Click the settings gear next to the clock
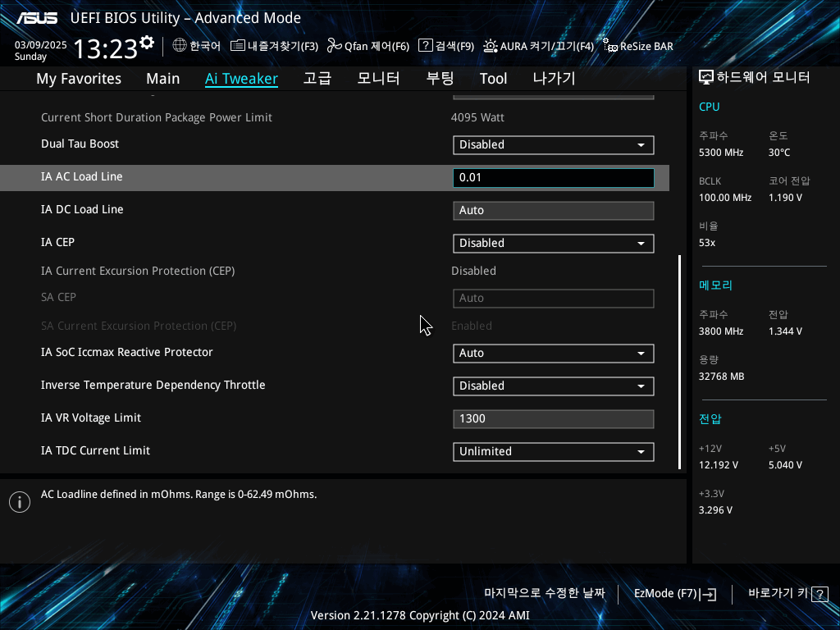The width and height of the screenshot is (840, 630). click(147, 43)
